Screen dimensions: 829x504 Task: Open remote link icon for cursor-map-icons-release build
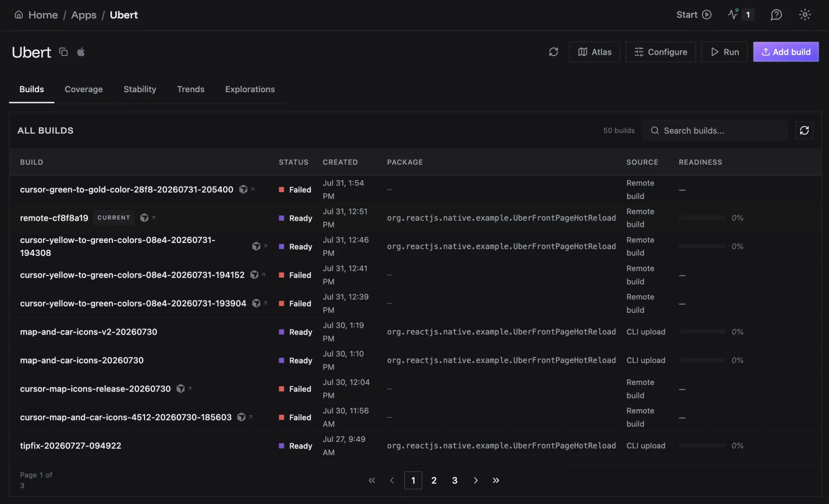tap(184, 389)
